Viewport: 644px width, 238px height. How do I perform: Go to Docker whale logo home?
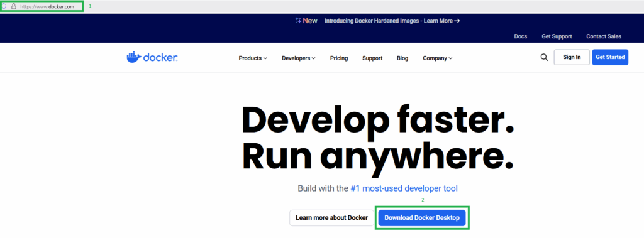click(x=152, y=57)
